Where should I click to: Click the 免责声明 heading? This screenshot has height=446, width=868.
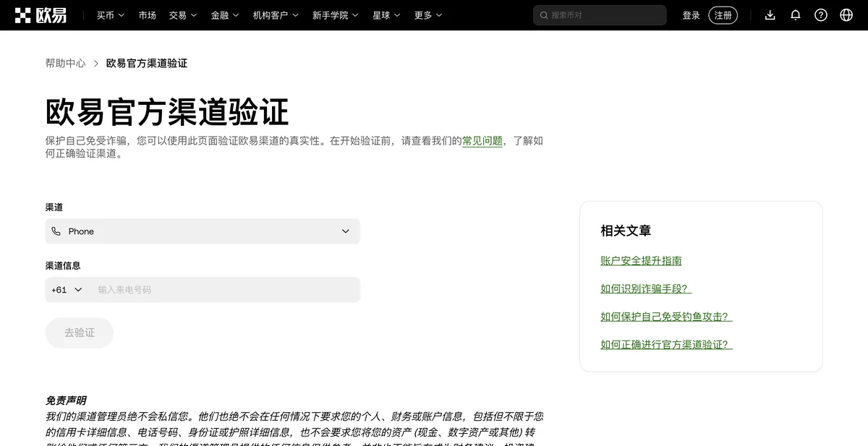[x=66, y=400]
